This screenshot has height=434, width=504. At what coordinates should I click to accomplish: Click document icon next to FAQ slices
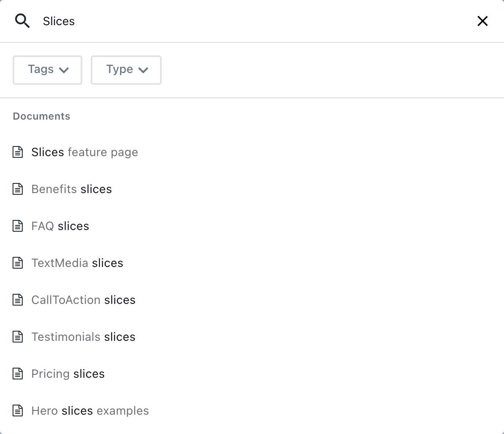click(x=18, y=226)
